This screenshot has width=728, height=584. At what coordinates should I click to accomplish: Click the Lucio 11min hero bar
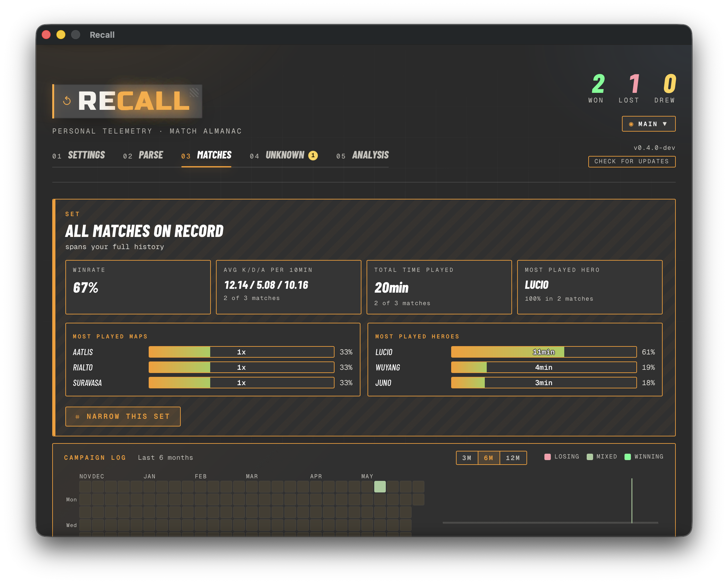(x=544, y=352)
